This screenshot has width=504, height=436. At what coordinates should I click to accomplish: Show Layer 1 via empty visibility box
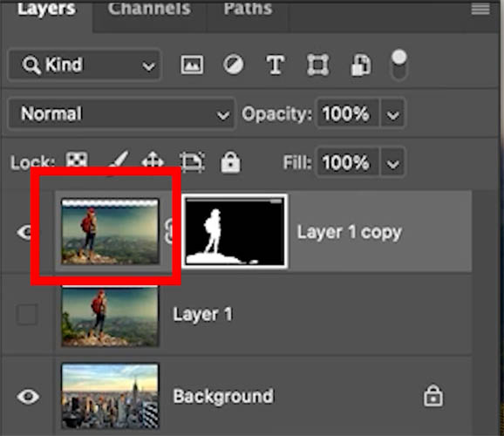pyautogui.click(x=27, y=314)
